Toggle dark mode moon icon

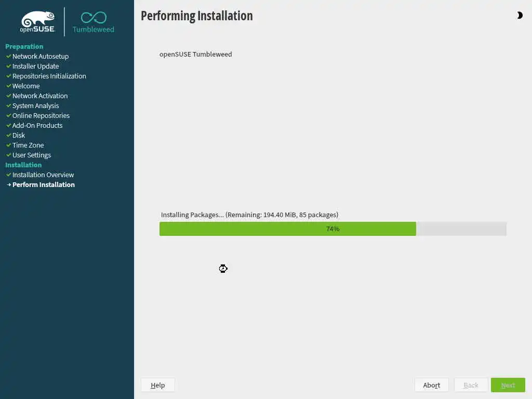(520, 15)
